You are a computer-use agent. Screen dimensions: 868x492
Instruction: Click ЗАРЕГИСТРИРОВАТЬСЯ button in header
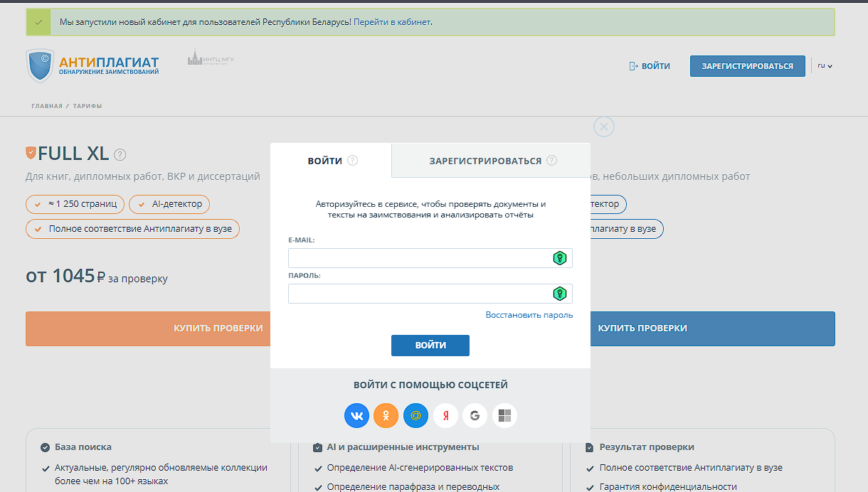[x=748, y=66]
